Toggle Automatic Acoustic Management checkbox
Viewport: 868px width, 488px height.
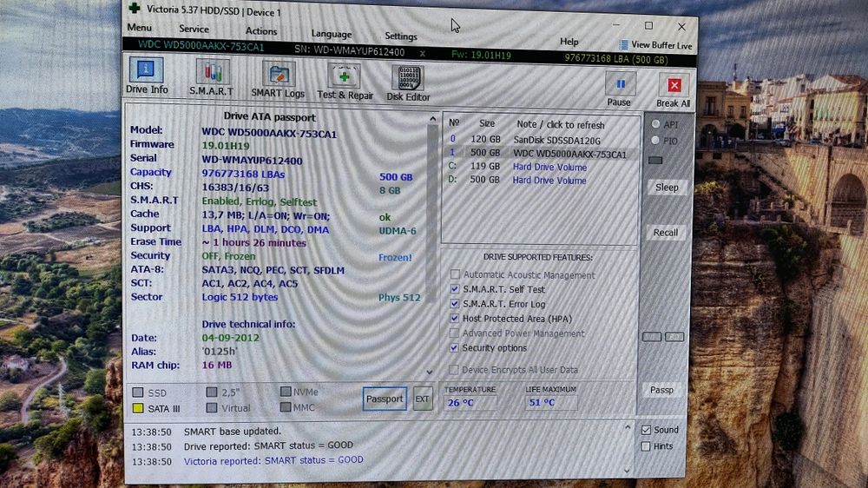tap(455, 274)
